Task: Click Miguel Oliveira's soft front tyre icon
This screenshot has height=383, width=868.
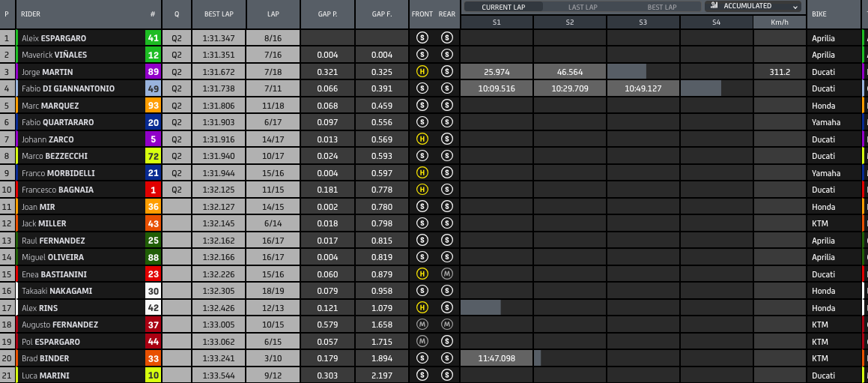Action: tap(422, 257)
